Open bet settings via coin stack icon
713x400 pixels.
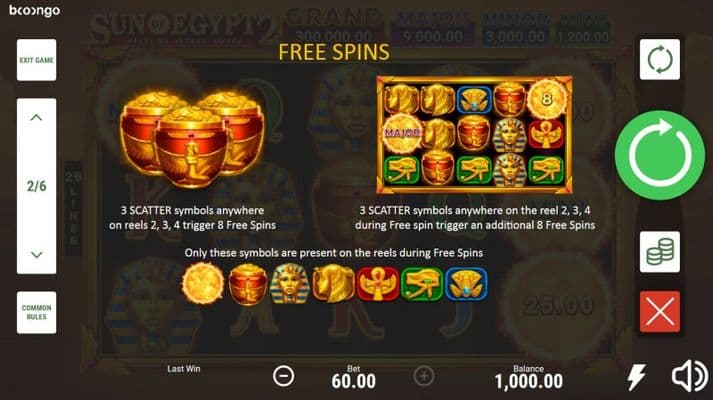point(660,252)
